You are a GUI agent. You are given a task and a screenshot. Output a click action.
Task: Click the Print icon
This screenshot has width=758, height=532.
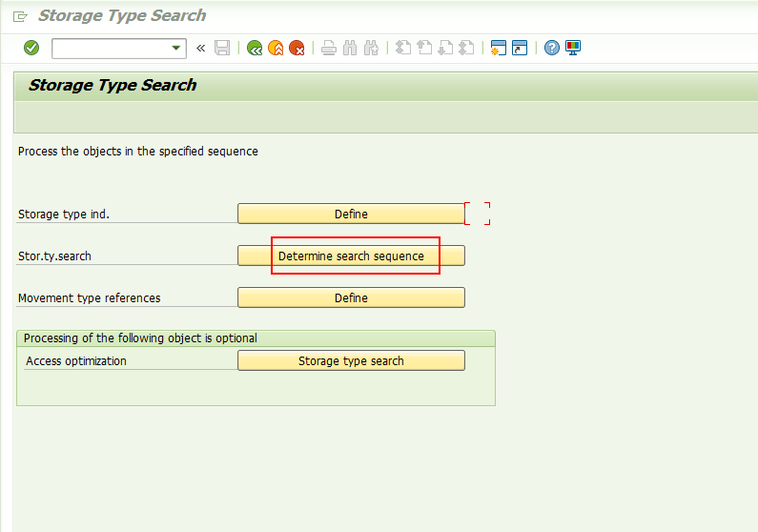pos(329,48)
